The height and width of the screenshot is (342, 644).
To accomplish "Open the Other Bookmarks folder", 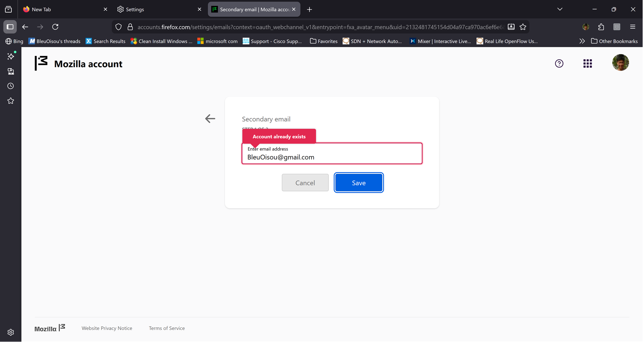I will pyautogui.click(x=614, y=41).
